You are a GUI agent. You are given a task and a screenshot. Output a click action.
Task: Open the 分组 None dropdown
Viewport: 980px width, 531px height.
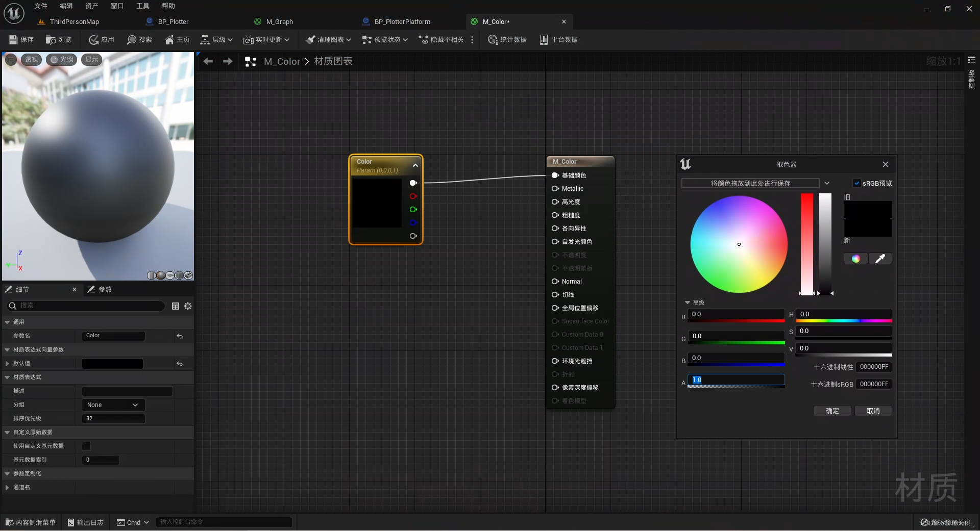click(x=113, y=405)
